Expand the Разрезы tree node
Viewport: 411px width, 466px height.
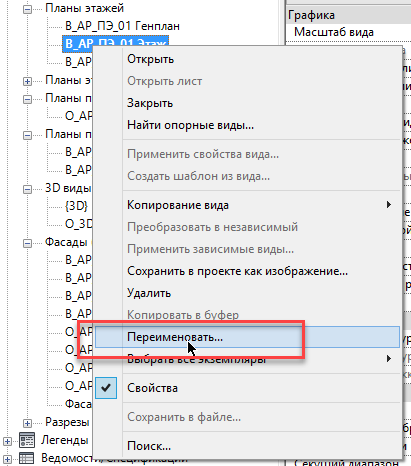pos(27,423)
